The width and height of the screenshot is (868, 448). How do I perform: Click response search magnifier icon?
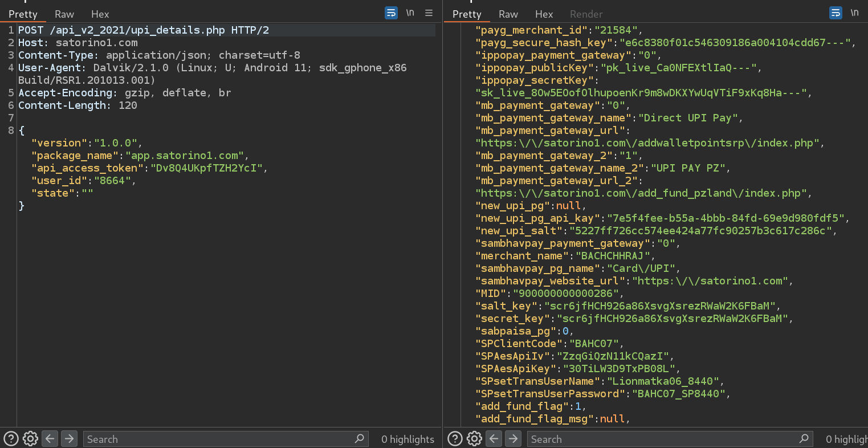(804, 439)
